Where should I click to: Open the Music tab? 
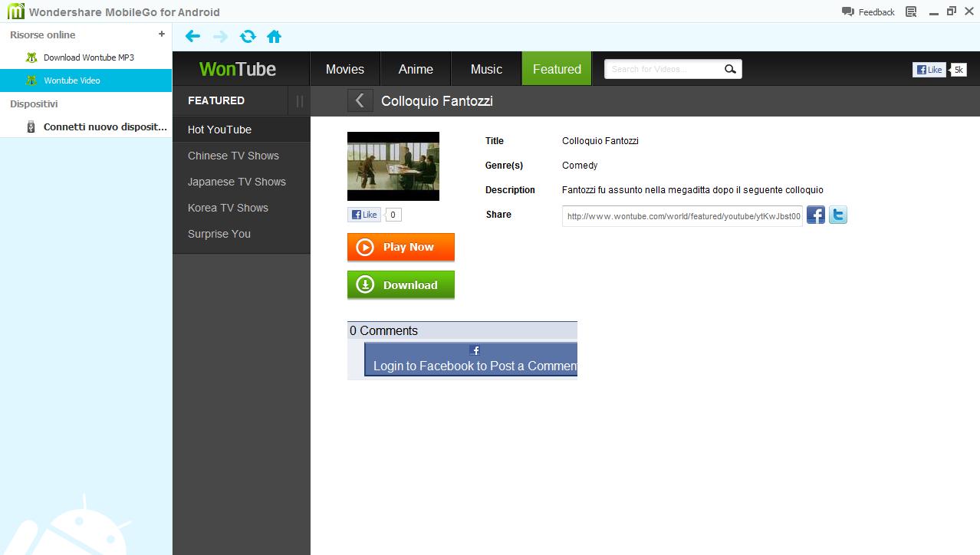coord(486,69)
